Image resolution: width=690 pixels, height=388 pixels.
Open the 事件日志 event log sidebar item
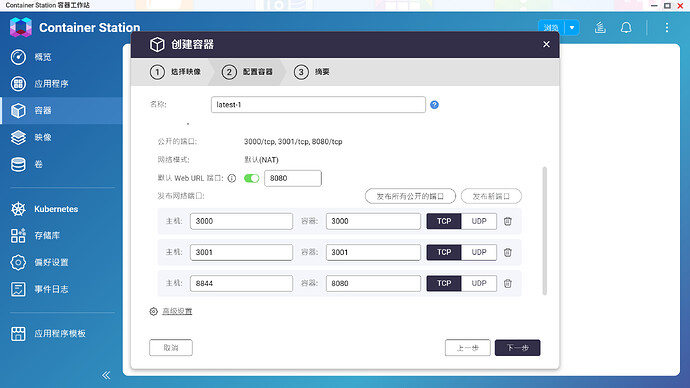click(x=62, y=289)
